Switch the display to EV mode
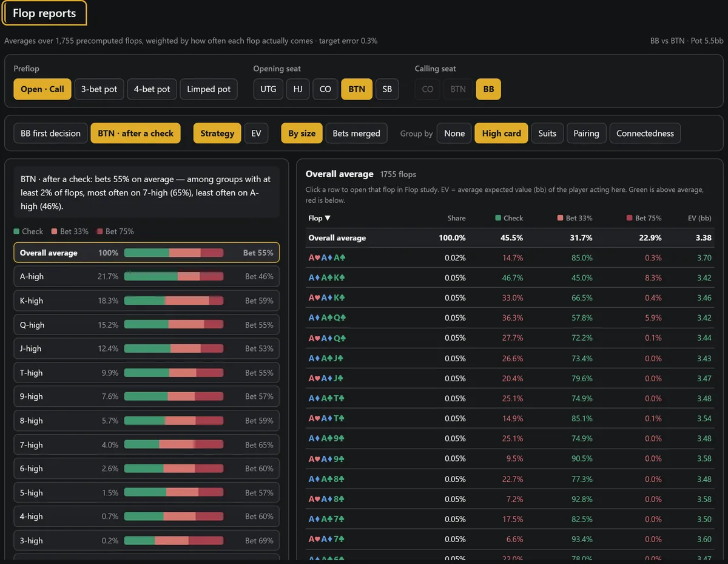Screen dimensions: 728x564 click(256, 134)
